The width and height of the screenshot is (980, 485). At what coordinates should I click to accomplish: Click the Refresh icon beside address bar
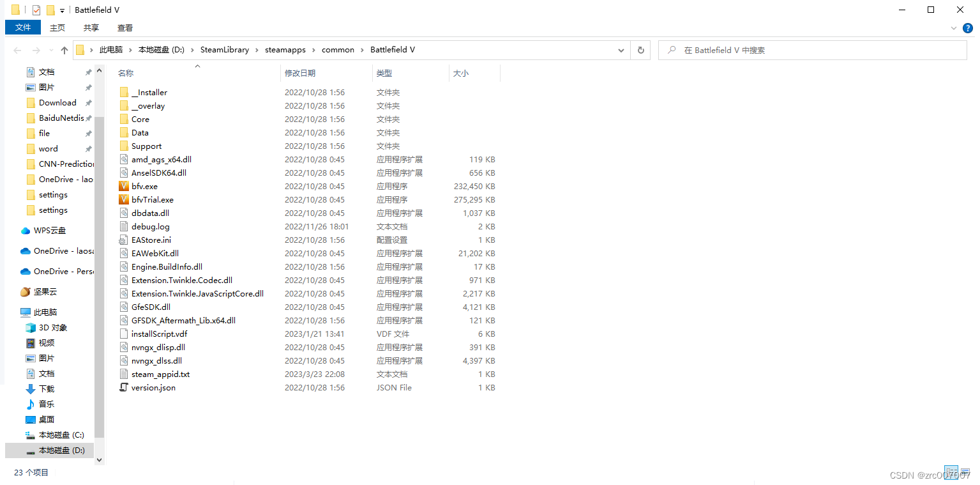pyautogui.click(x=640, y=49)
